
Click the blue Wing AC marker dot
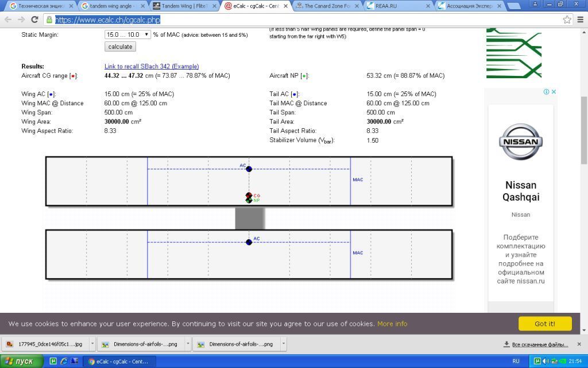pos(249,168)
